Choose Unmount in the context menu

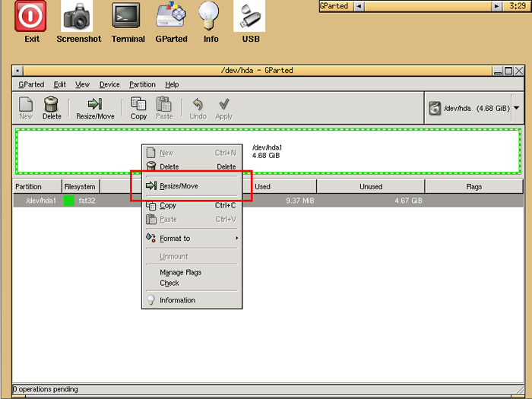pos(192,257)
